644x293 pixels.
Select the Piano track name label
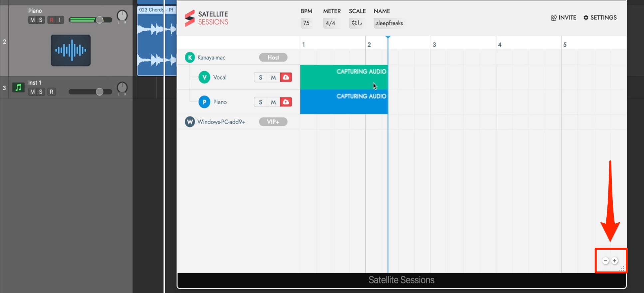pos(35,11)
